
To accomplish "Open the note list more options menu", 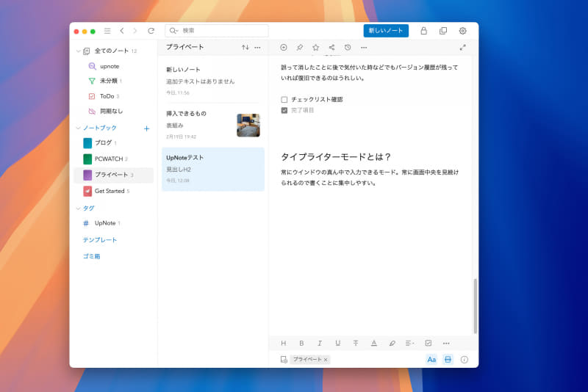I will pos(258,48).
